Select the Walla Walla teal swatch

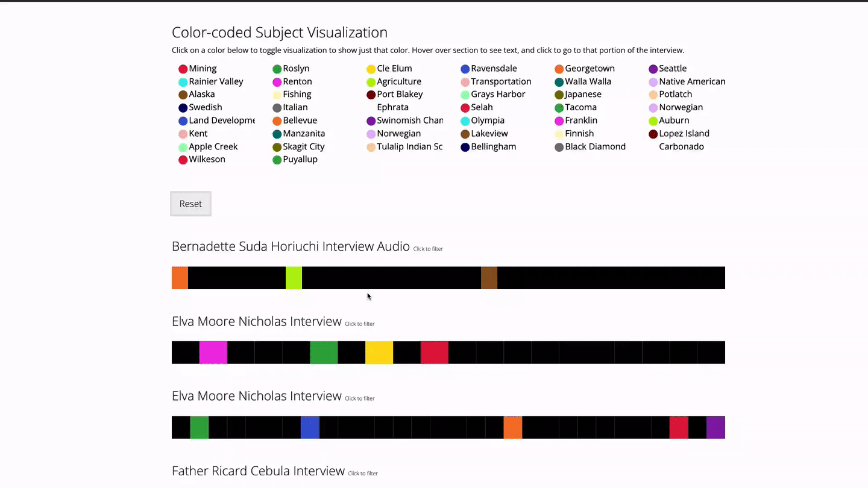pyautogui.click(x=559, y=82)
